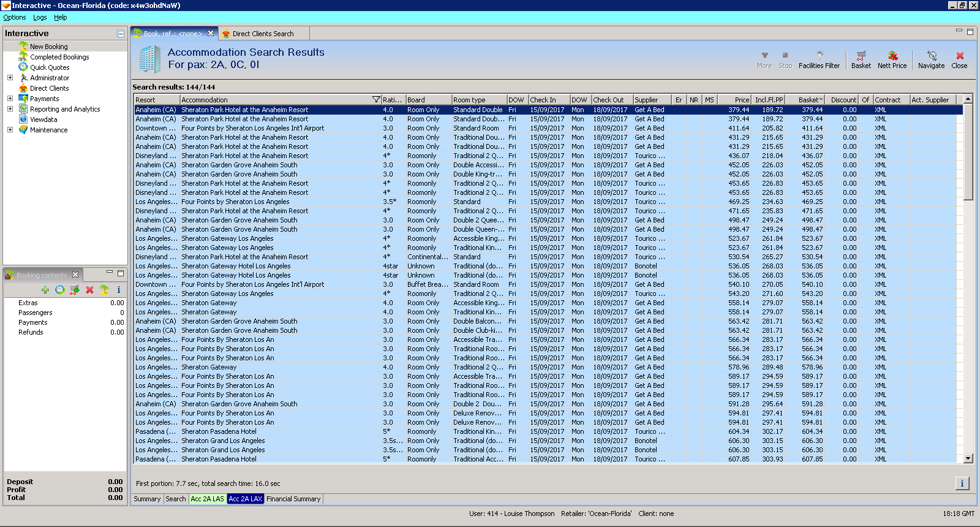Select the cell reading "205.82"
The height and width of the screenshot is (527, 980).
point(768,128)
